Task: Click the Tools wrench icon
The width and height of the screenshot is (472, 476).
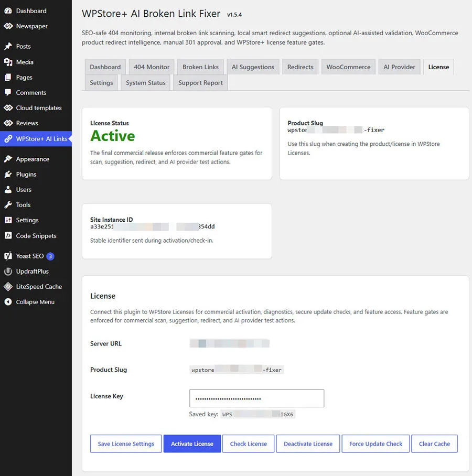Action: 8,205
